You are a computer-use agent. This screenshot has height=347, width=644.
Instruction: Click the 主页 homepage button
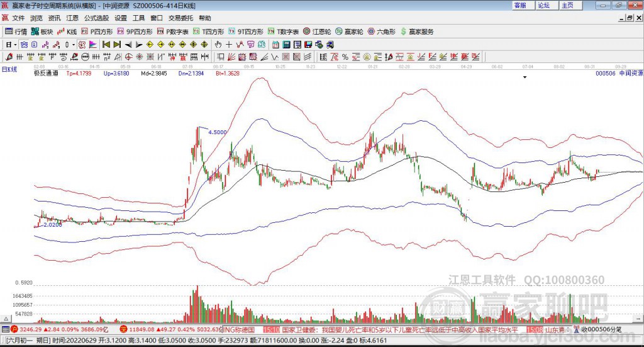coord(570,5)
